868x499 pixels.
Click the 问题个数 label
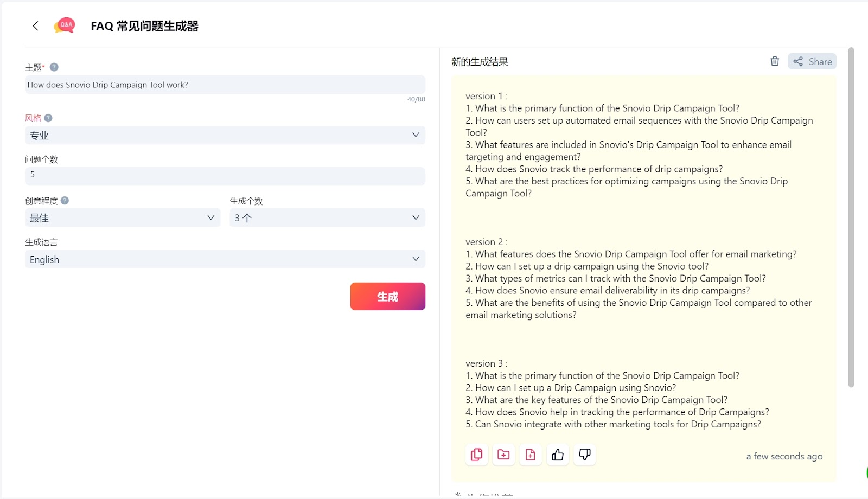tap(41, 159)
